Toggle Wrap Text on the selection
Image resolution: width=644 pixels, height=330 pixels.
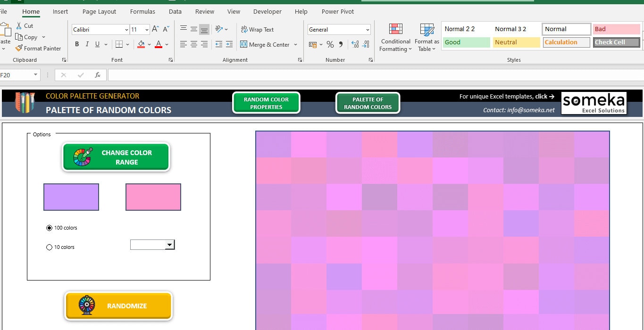point(258,29)
